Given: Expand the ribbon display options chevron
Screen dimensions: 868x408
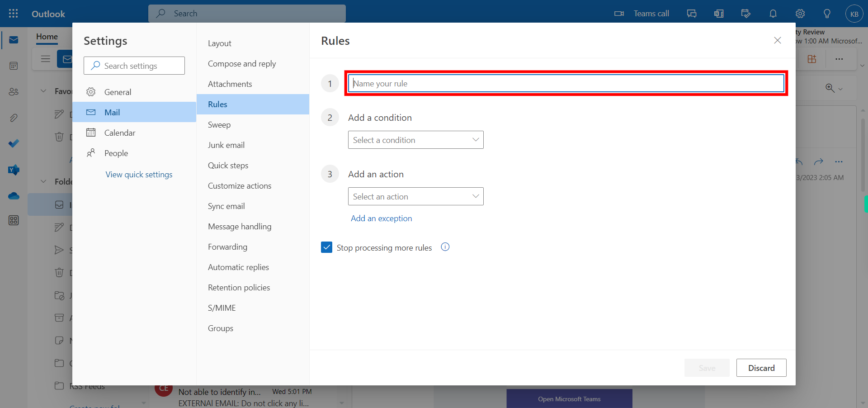Looking at the screenshot, I should tap(862, 66).
